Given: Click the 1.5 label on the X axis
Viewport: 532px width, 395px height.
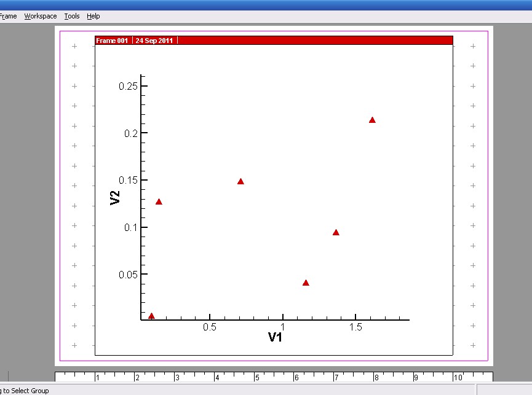Looking at the screenshot, I should point(355,327).
